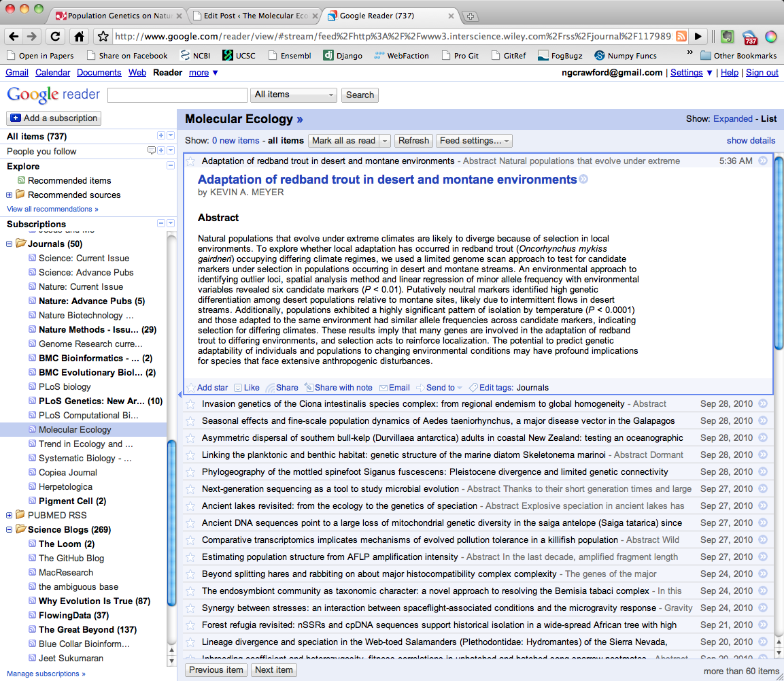Click the browser forward arrow button

pos(31,37)
